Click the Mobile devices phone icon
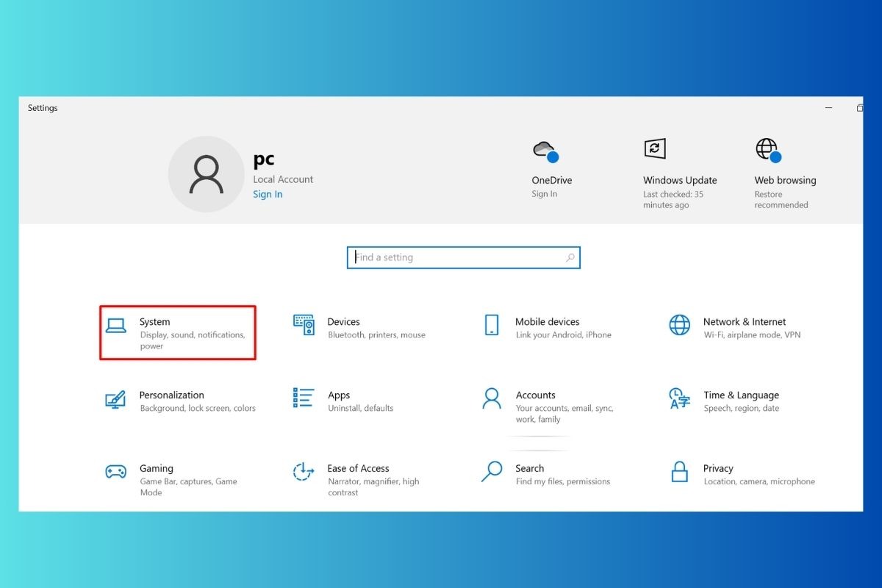Viewport: 882px width, 588px height. click(x=492, y=325)
